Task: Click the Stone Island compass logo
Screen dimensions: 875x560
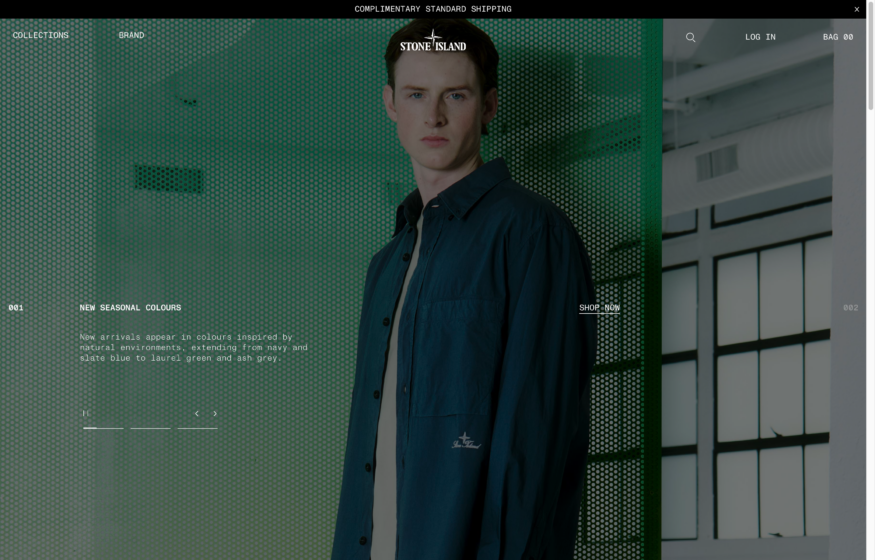Action: 432,40
